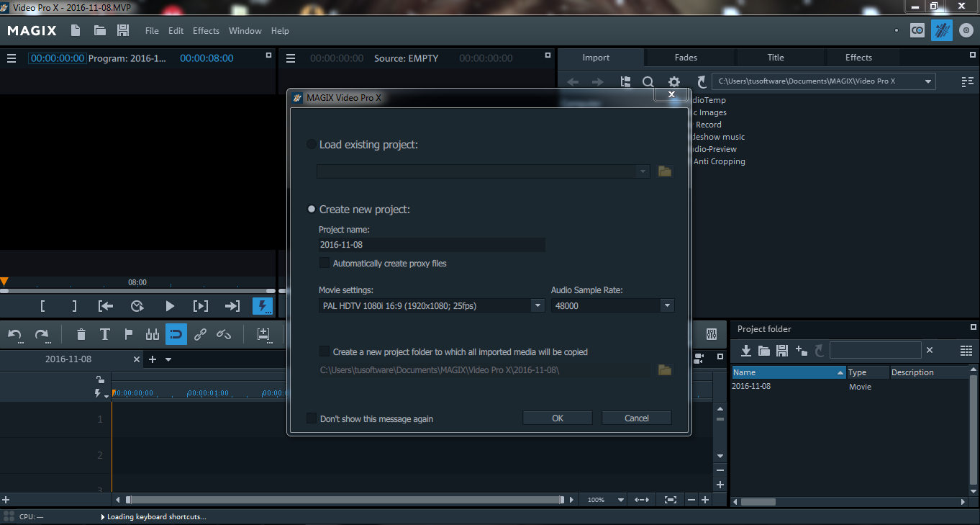Screen dimensions: 980x525
Task: Click the insert mode icon in timeline toolbar
Action: pyautogui.click(x=263, y=334)
